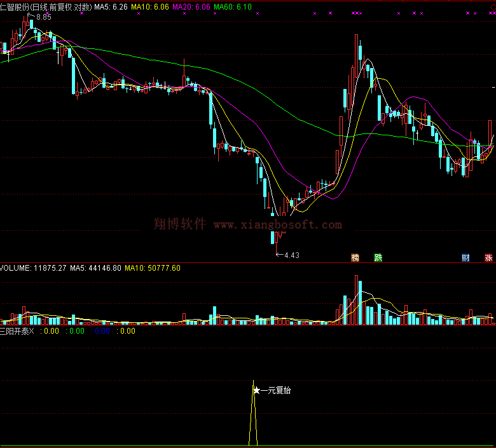
Task: Click the VOLUME: 11875.27 indicator label
Action: (x=33, y=268)
